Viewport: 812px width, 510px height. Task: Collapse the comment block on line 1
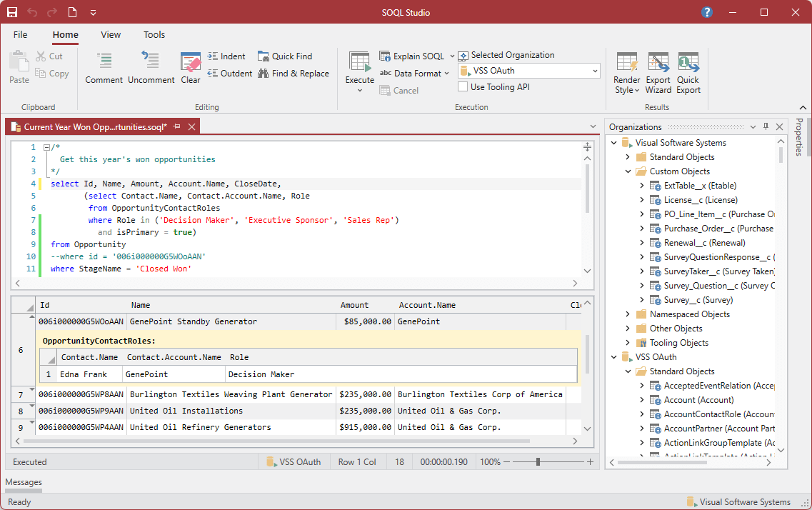[x=46, y=148]
